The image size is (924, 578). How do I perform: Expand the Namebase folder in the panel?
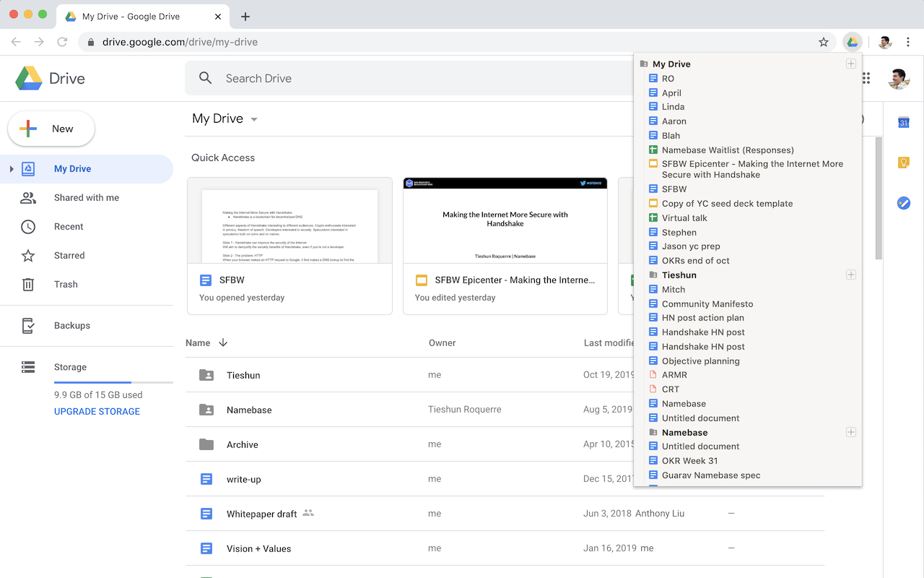pos(850,432)
